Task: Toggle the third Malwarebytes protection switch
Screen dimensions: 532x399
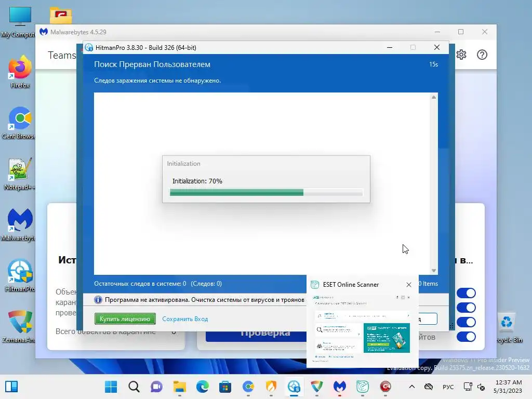Action: (466, 322)
